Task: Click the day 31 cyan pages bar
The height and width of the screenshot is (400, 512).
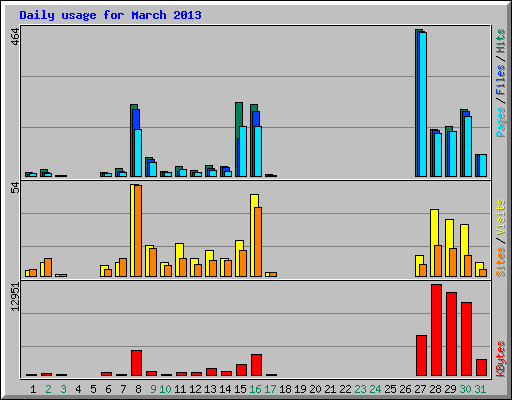Action: [x=483, y=165]
